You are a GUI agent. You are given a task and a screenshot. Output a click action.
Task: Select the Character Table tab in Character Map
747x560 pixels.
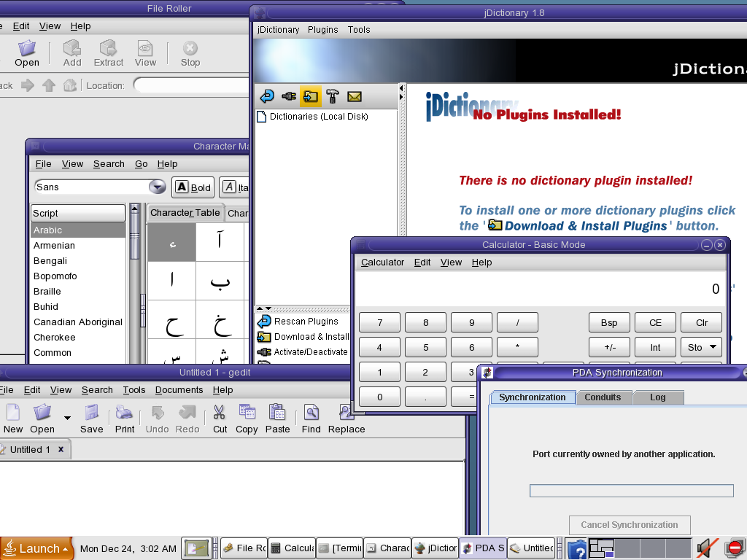pos(185,213)
